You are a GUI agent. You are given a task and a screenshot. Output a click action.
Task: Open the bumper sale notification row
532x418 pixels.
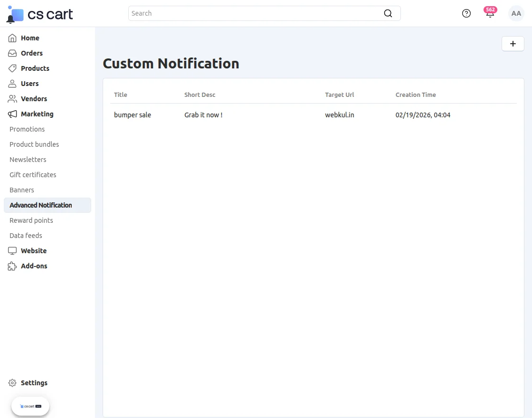coord(133,115)
